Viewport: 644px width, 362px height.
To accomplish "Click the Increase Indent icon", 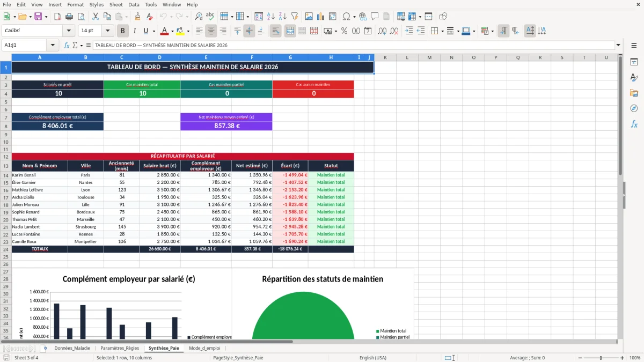I will [x=409, y=31].
